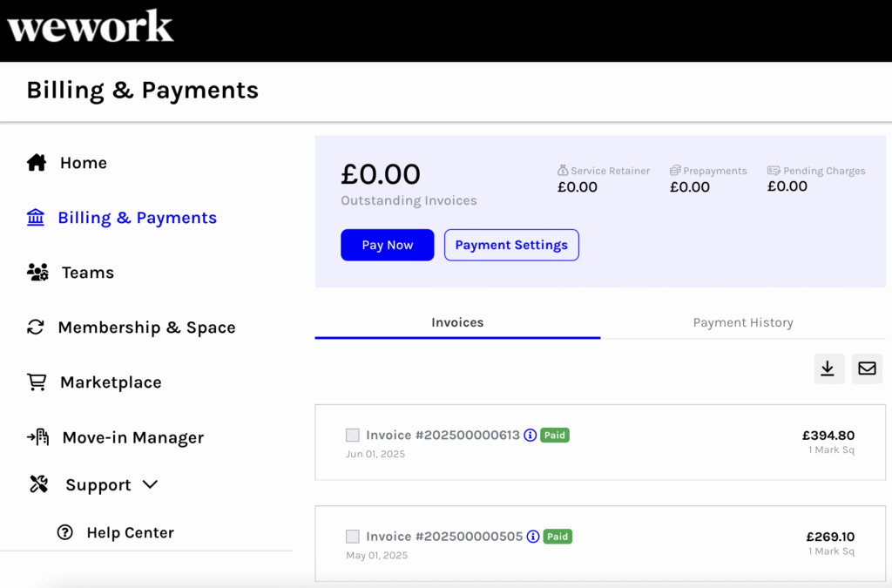The image size is (892, 588).
Task: Select the invoice #202500000613 checkbox
Action: point(353,435)
